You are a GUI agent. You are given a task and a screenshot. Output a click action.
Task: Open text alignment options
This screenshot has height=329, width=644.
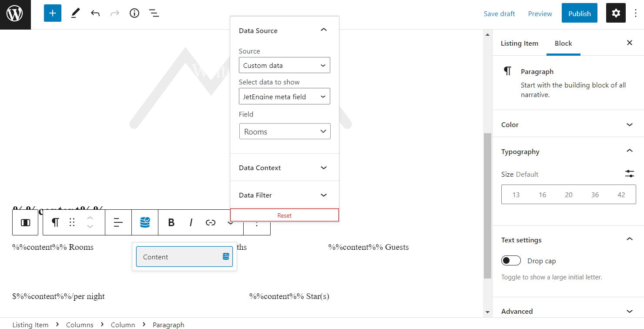(118, 222)
